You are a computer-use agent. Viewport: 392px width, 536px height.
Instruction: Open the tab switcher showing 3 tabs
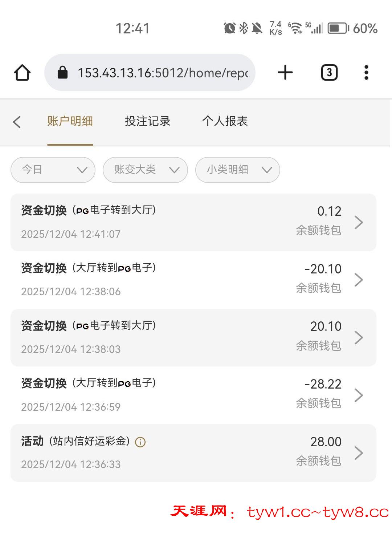(329, 73)
